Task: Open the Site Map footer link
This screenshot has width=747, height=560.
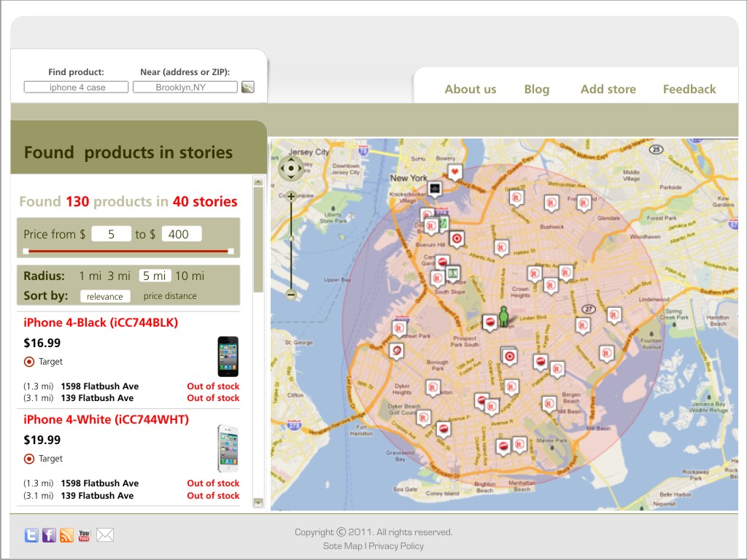Action: tap(343, 546)
